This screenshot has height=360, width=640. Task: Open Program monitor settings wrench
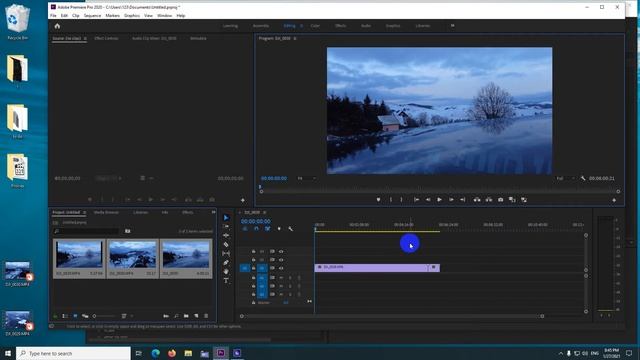point(583,178)
